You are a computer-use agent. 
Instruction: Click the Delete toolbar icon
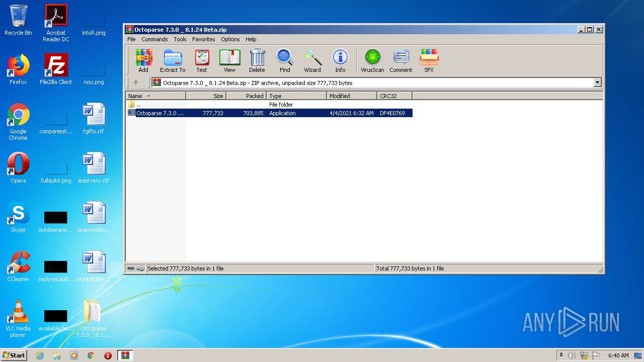pyautogui.click(x=257, y=61)
